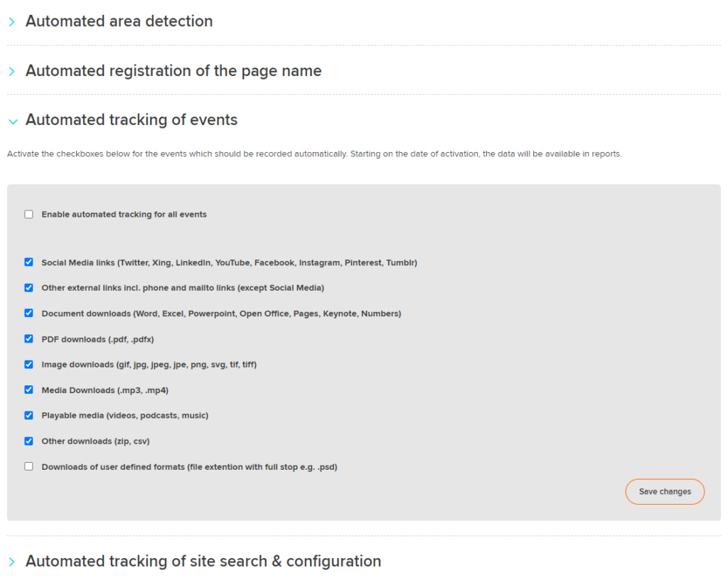
Task: Enable automated tracking for all events checkbox
Action: pos(28,215)
